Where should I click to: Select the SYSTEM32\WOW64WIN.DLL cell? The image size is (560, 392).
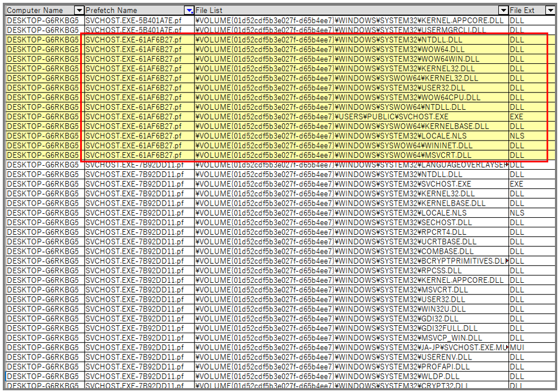(x=351, y=59)
